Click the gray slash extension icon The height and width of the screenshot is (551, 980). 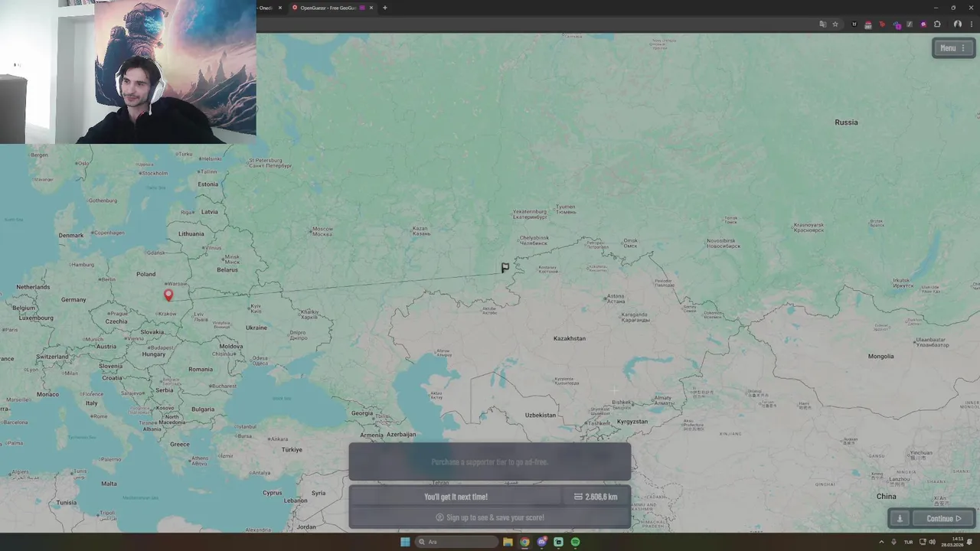tap(910, 24)
